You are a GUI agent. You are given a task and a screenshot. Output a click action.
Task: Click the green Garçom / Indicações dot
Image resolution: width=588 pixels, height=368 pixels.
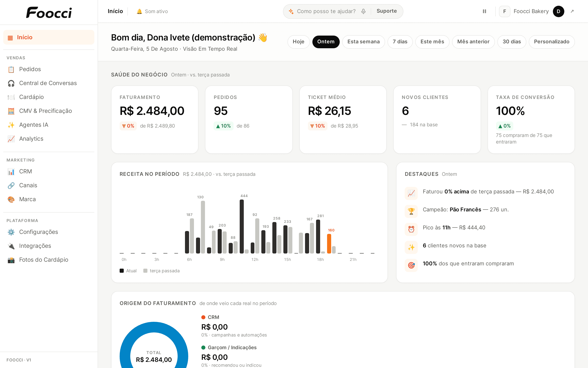click(x=203, y=348)
